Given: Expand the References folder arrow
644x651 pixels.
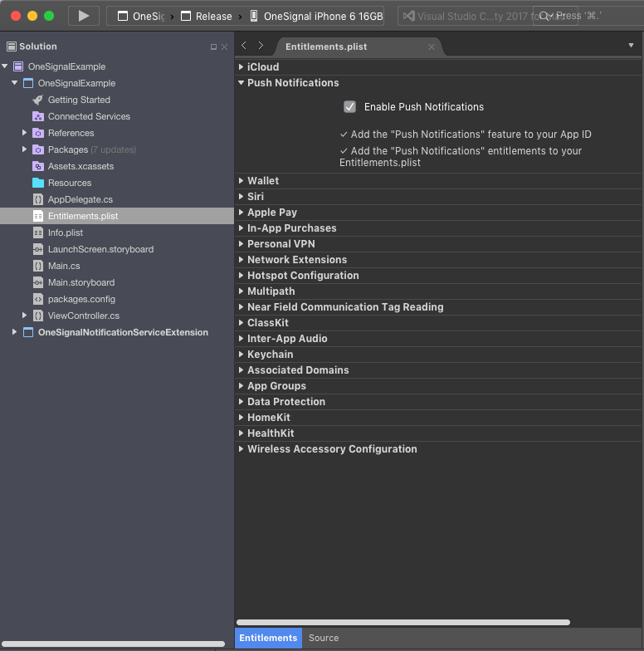Looking at the screenshot, I should point(24,133).
